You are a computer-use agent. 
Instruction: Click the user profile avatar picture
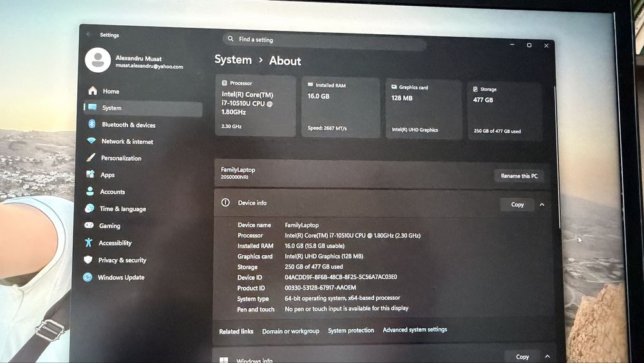tap(98, 60)
